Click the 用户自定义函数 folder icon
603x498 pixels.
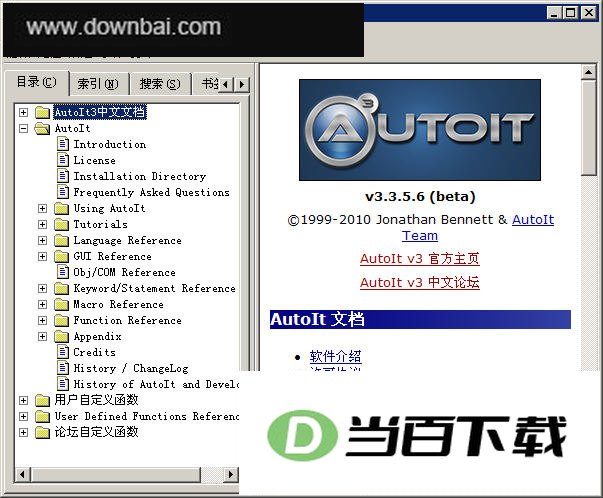click(x=42, y=400)
